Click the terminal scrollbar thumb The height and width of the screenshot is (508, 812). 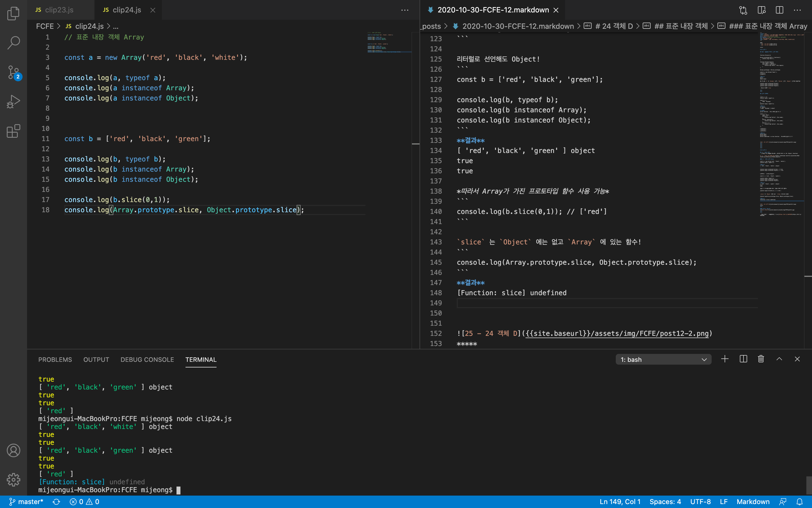809,485
